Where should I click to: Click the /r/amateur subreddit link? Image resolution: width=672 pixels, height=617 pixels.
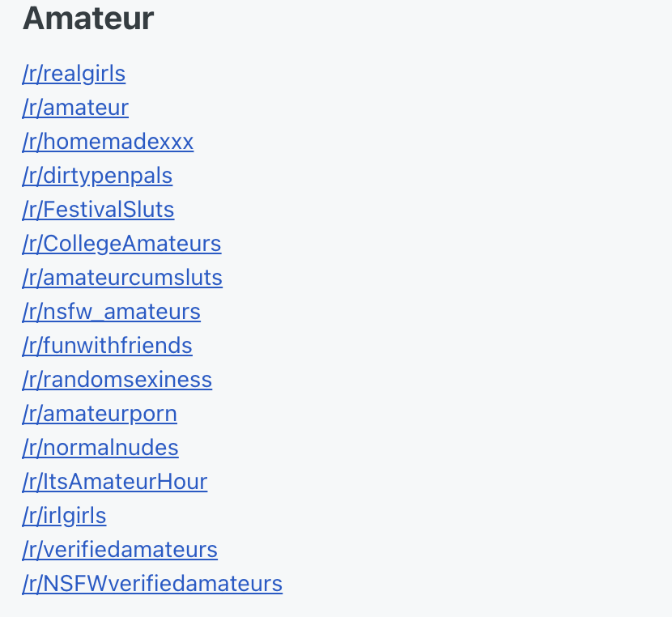[x=75, y=108]
